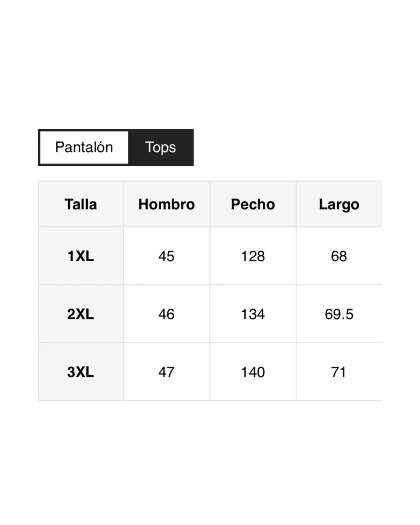Click the 3XL Largo value 71
This screenshot has width=420, height=525.
(x=339, y=372)
